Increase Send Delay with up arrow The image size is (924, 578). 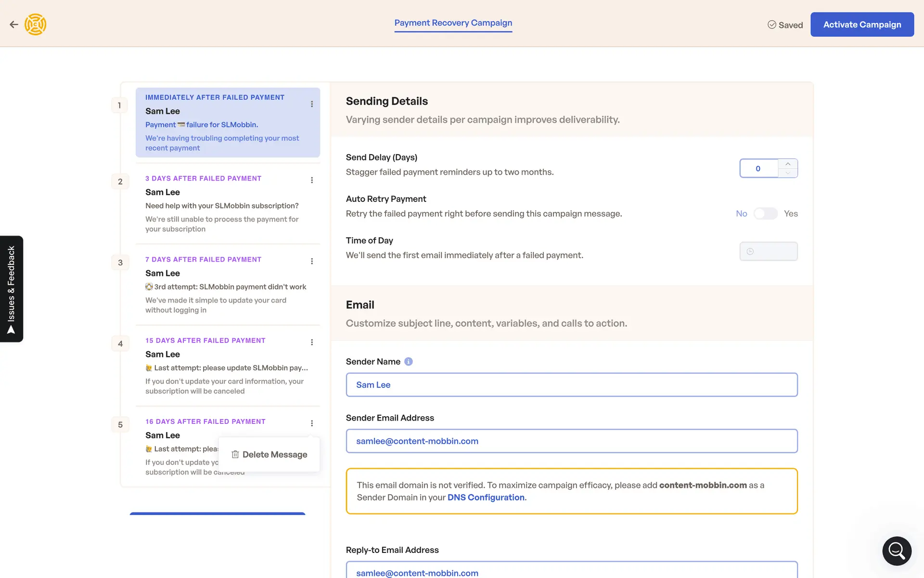788,164
